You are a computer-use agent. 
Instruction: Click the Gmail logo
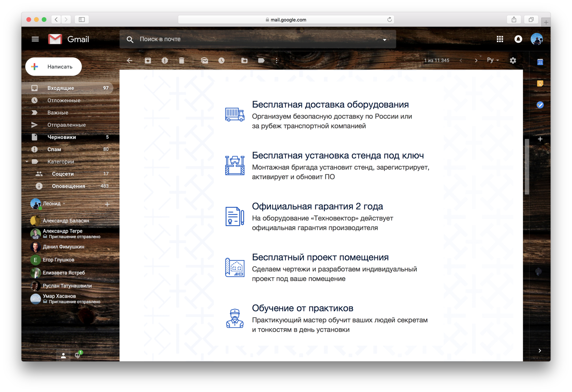pyautogui.click(x=68, y=39)
